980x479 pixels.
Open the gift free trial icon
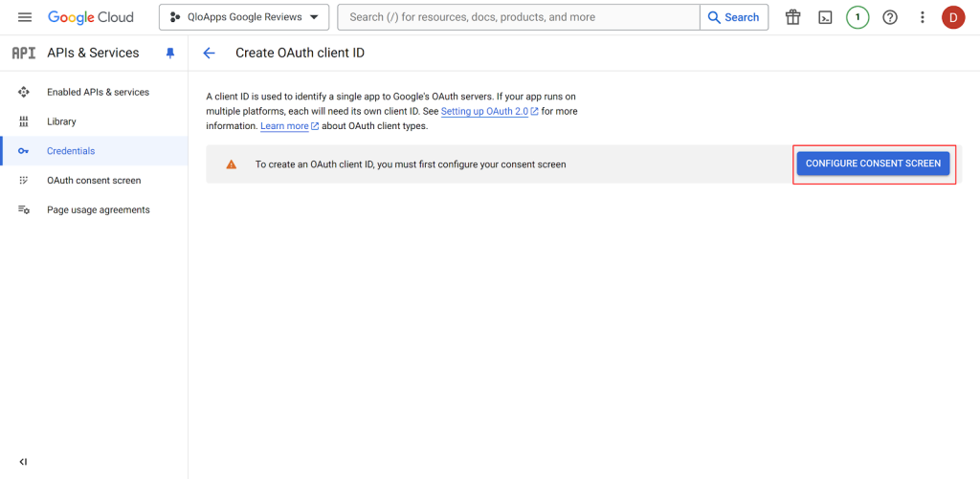tap(792, 17)
